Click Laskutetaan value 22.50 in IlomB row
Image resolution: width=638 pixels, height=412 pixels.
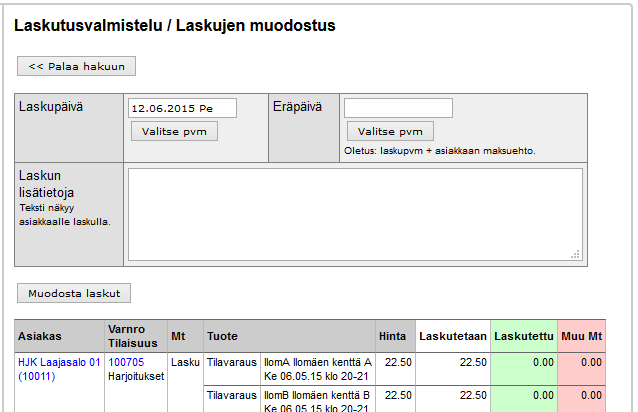coord(473,395)
